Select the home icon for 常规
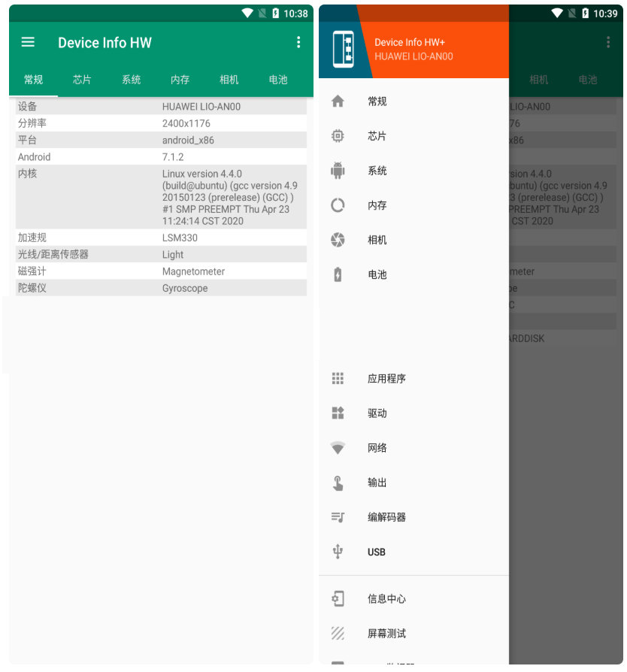 [338, 101]
